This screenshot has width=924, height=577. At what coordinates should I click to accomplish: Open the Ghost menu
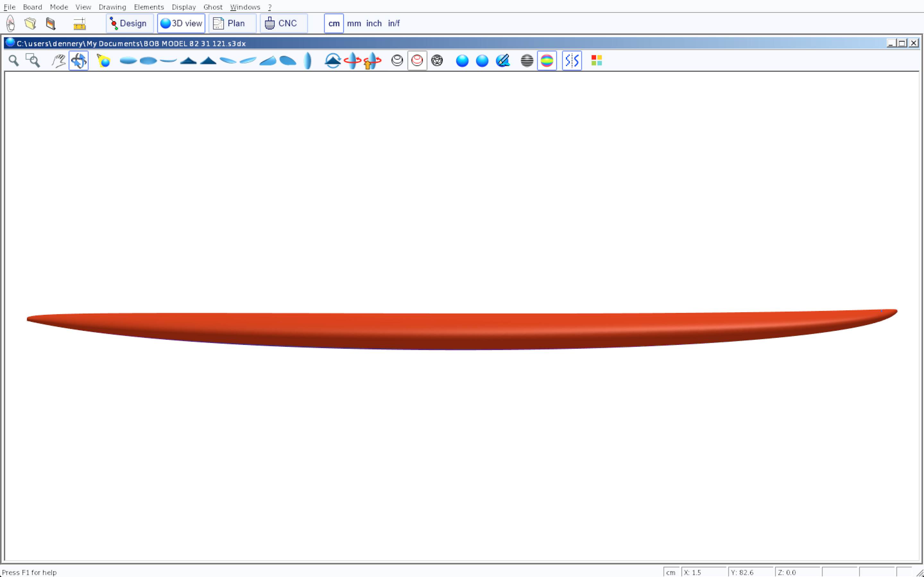pos(213,7)
